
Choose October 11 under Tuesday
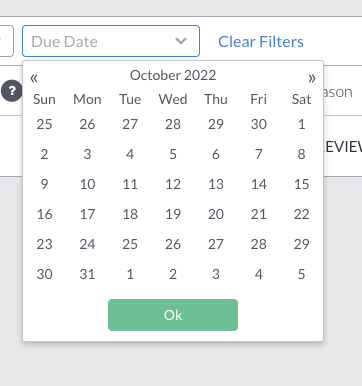tap(130, 184)
